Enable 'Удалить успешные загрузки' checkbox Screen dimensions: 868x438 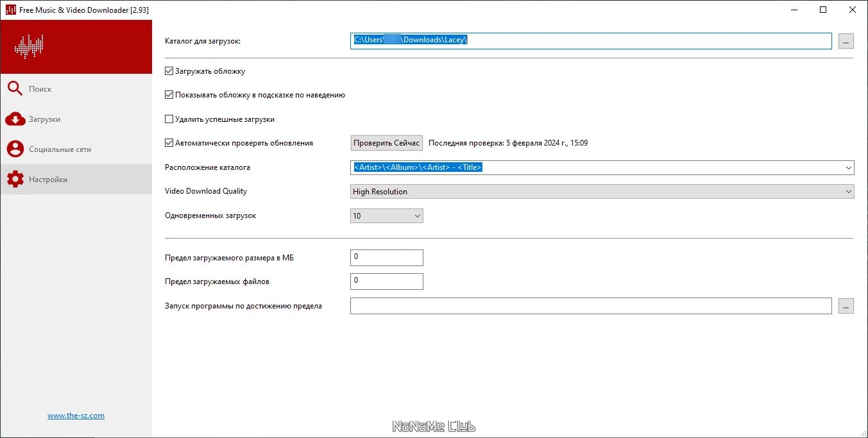[x=169, y=119]
